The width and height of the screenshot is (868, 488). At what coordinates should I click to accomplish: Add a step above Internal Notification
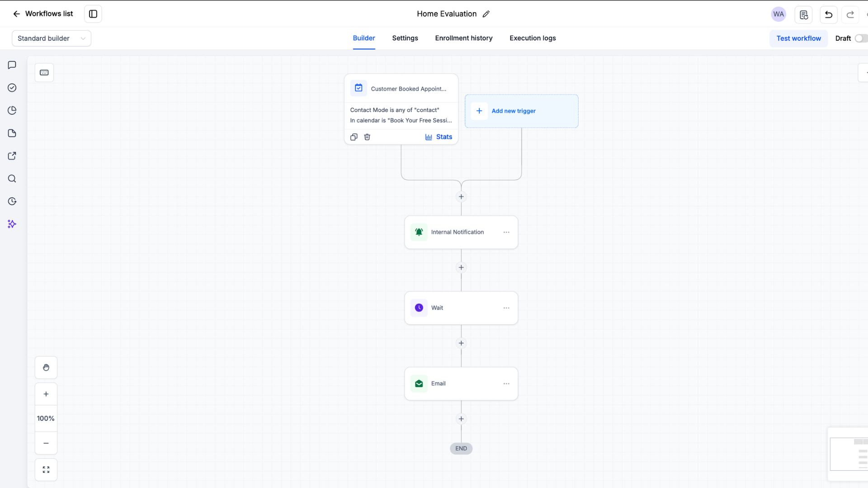[461, 197]
